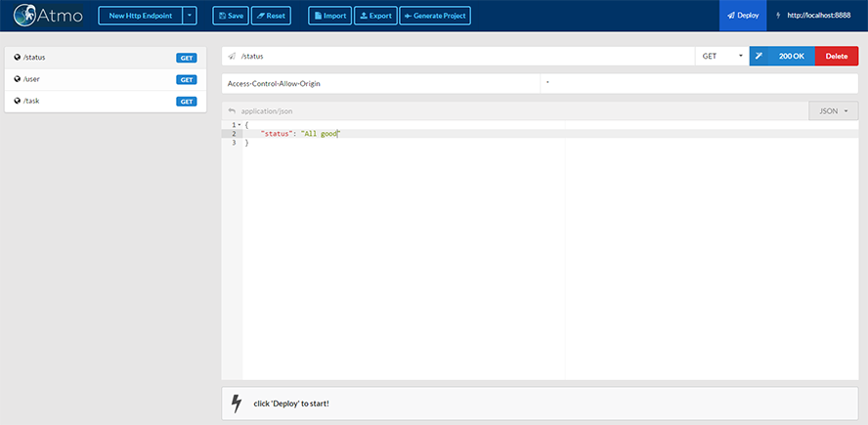Reset the endpoint configuration
The height and width of the screenshot is (425, 868).
click(271, 16)
